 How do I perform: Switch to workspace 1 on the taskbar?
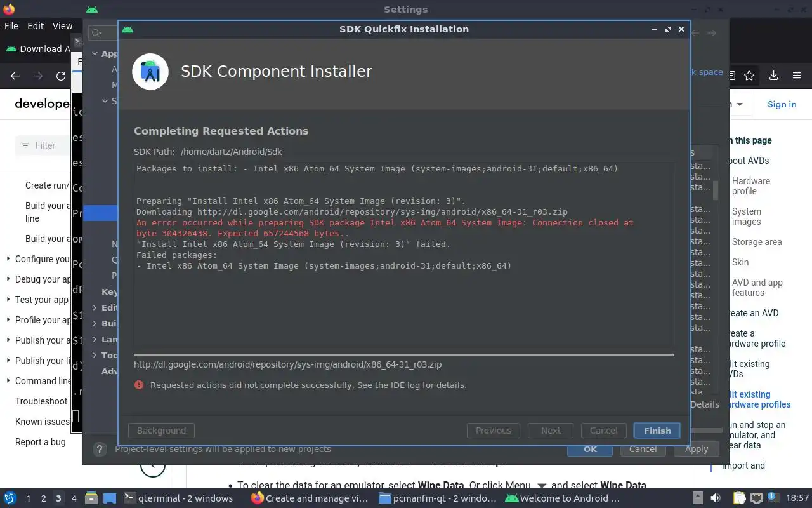[28, 498]
